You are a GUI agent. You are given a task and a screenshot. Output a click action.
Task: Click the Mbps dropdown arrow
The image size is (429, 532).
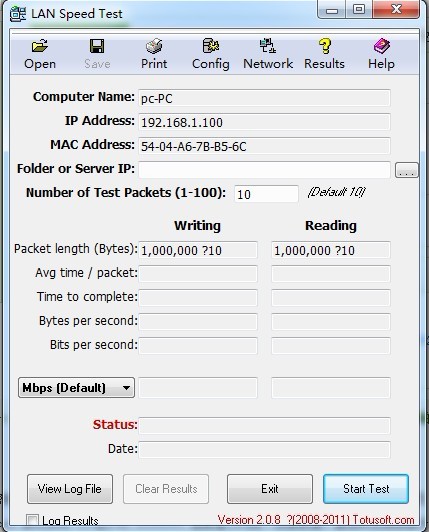pos(126,387)
